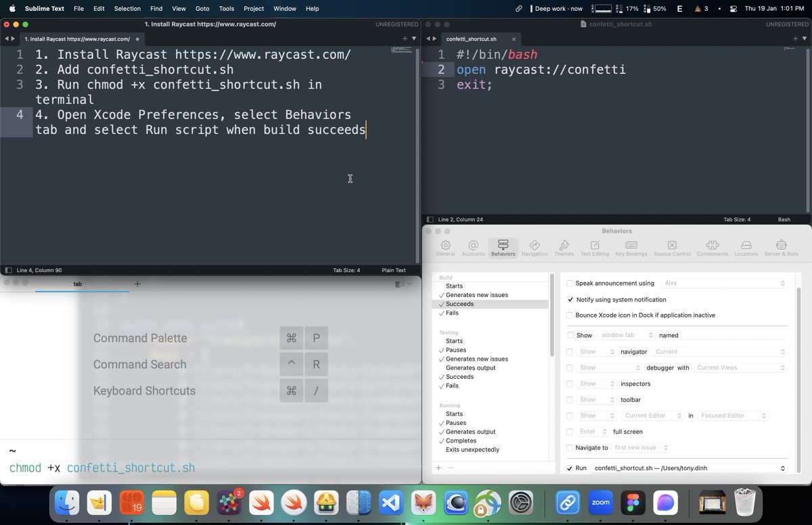Open Zoom from the Dock
The height and width of the screenshot is (525, 812).
(600, 504)
